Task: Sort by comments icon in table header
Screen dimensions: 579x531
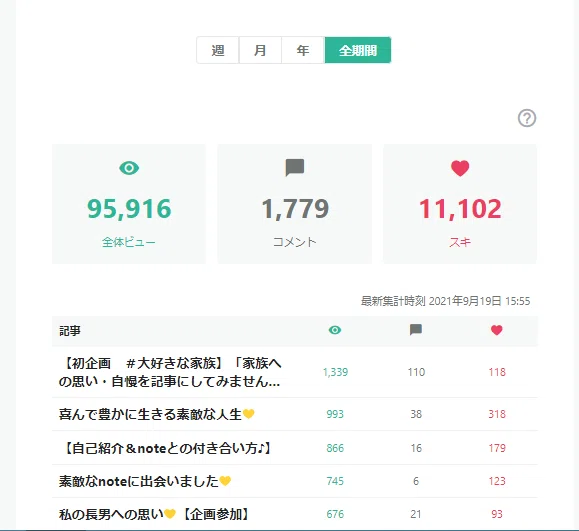Action: pyautogui.click(x=416, y=330)
